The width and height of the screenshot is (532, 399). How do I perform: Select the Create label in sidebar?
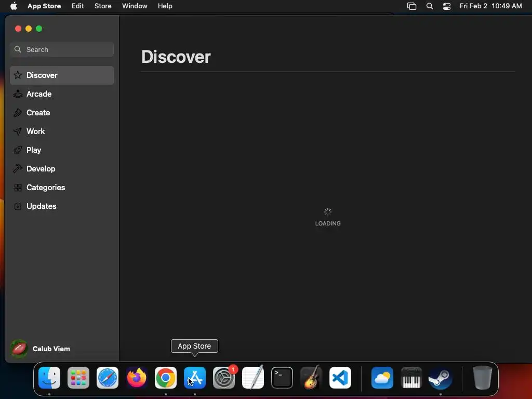38,112
